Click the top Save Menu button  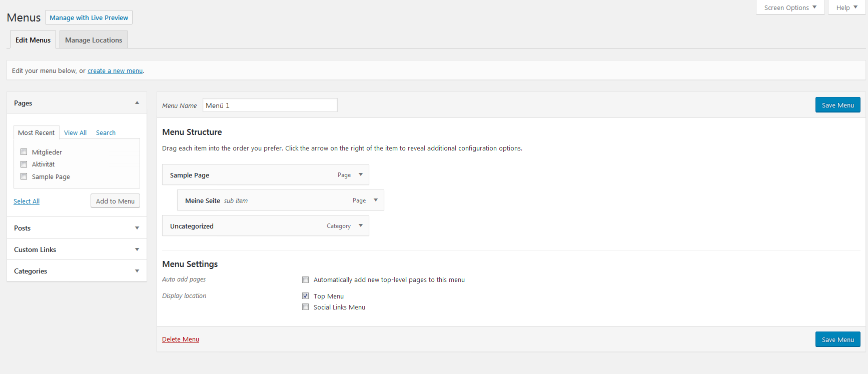[x=837, y=105]
